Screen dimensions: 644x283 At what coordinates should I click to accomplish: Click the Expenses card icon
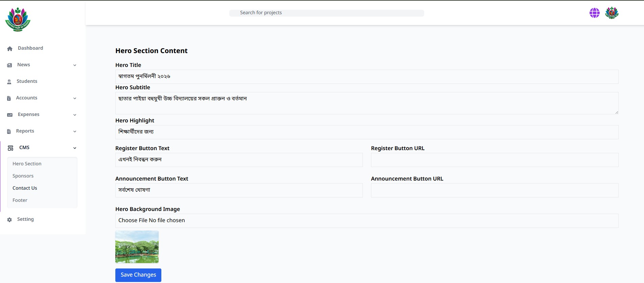10,115
